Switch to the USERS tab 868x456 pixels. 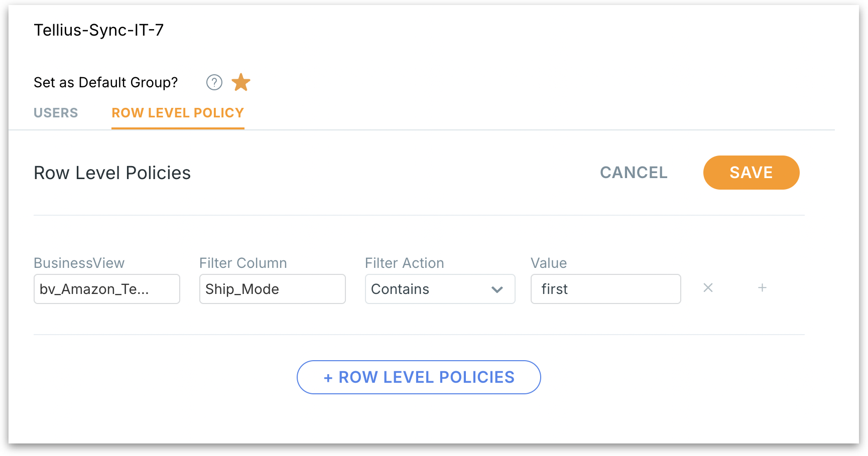click(56, 113)
